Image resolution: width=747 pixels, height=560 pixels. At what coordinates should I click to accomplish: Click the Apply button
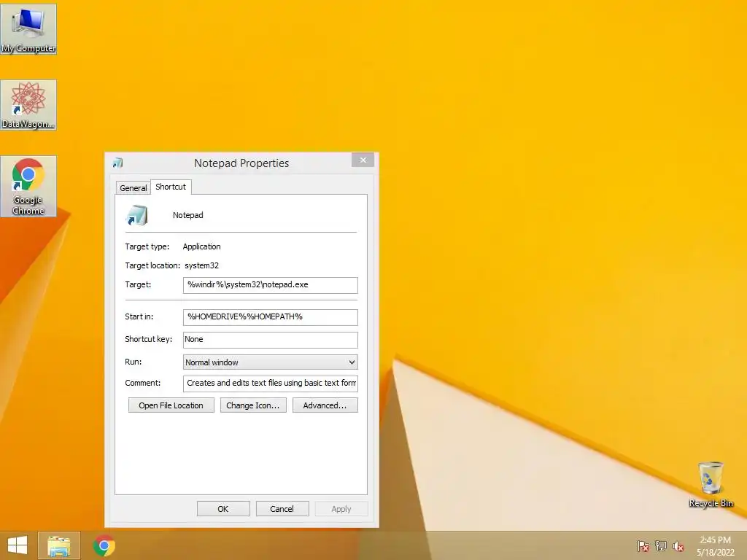[341, 508]
